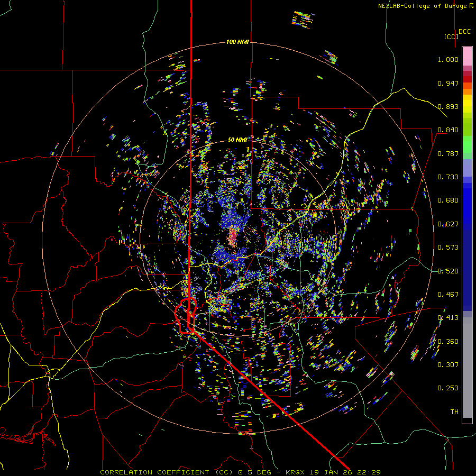The image size is (476, 476).
Task: Click the 0.733 scale value
Action: (448, 177)
